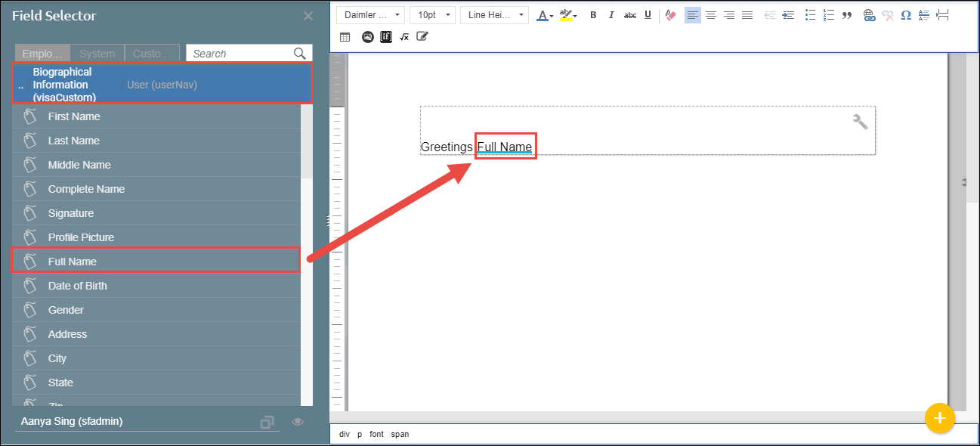The height and width of the screenshot is (446, 980).
Task: Click the Omega special character icon
Action: 905,15
